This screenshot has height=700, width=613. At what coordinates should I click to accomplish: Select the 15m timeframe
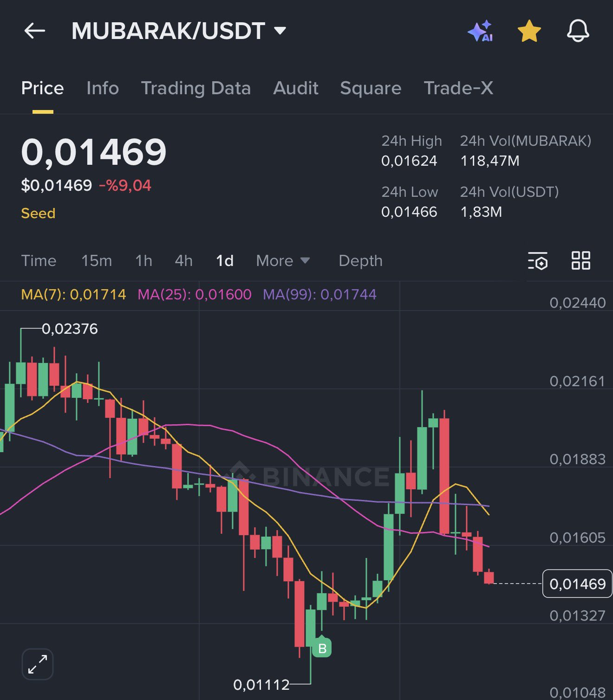[x=97, y=261]
